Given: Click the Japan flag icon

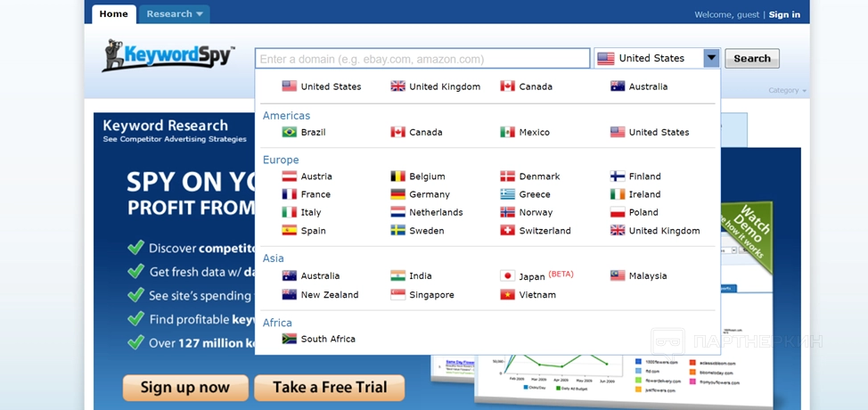Looking at the screenshot, I should pyautogui.click(x=508, y=275).
